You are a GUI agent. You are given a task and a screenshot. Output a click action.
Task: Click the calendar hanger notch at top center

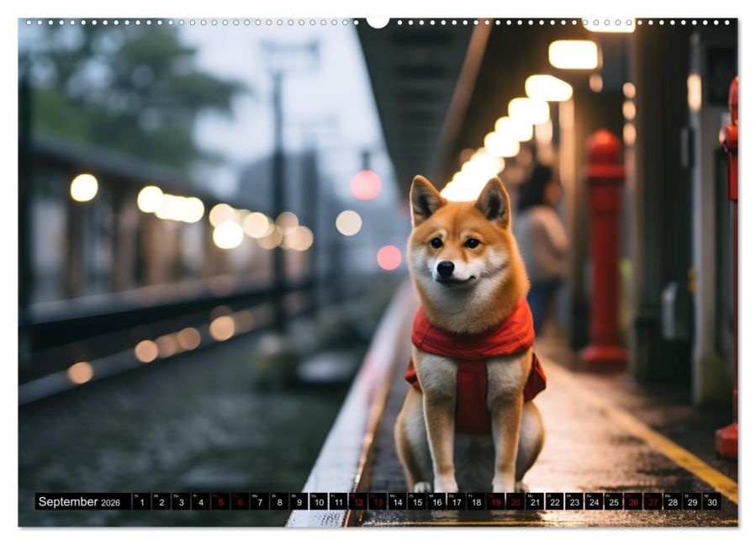[378, 22]
